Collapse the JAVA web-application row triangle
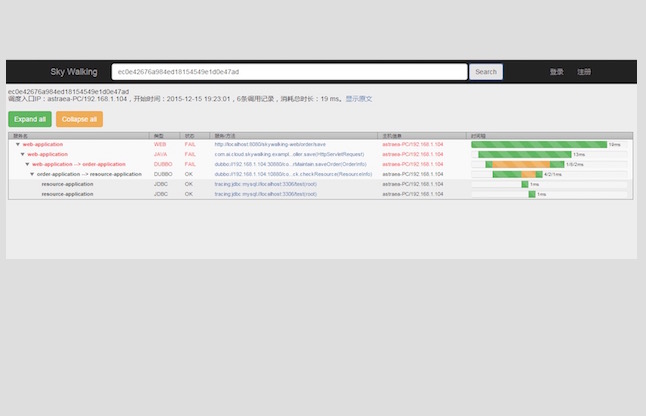Image resolution: width=646 pixels, height=416 pixels. pyautogui.click(x=23, y=154)
